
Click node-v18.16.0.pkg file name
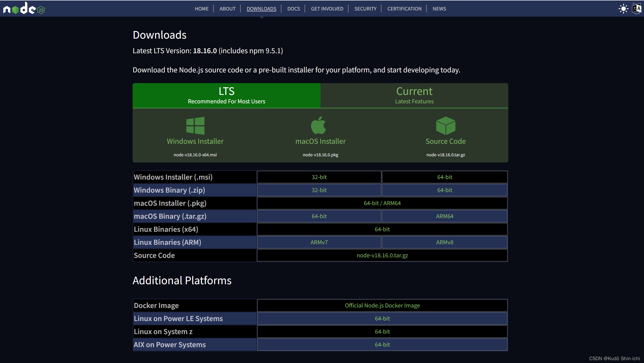click(320, 155)
